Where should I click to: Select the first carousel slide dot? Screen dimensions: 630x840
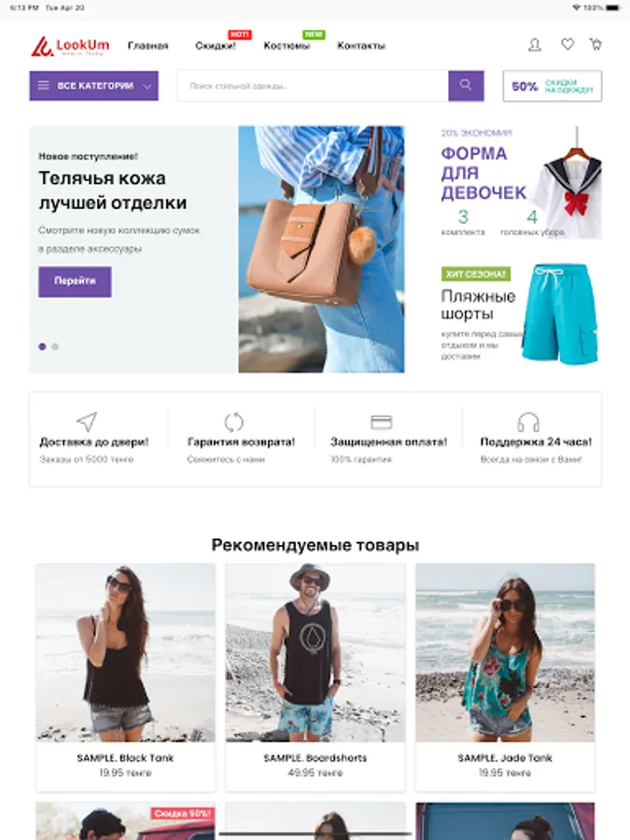42,346
